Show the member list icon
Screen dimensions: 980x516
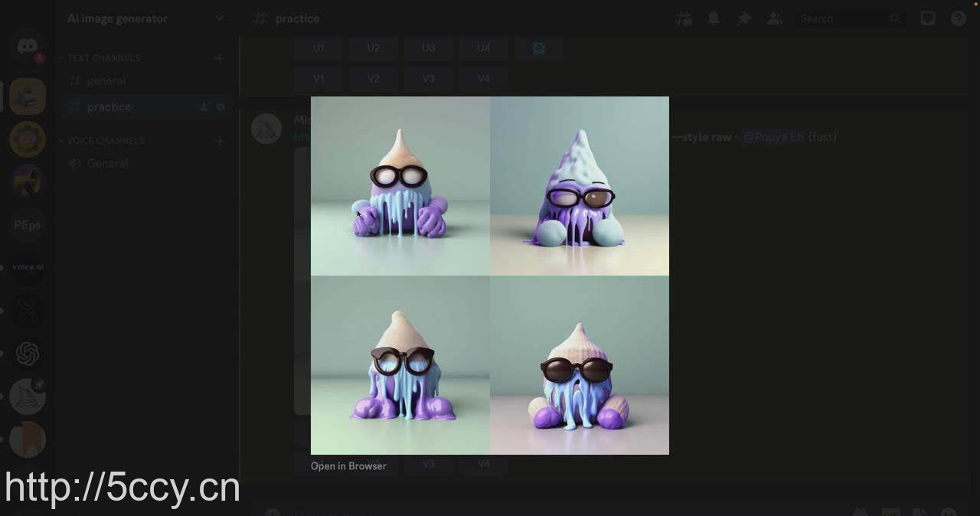[775, 18]
